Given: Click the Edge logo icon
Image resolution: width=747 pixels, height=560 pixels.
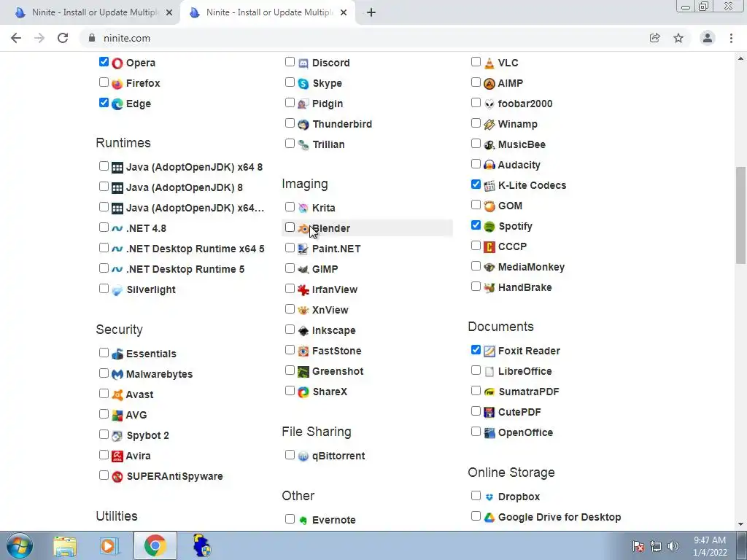Looking at the screenshot, I should pyautogui.click(x=117, y=104).
